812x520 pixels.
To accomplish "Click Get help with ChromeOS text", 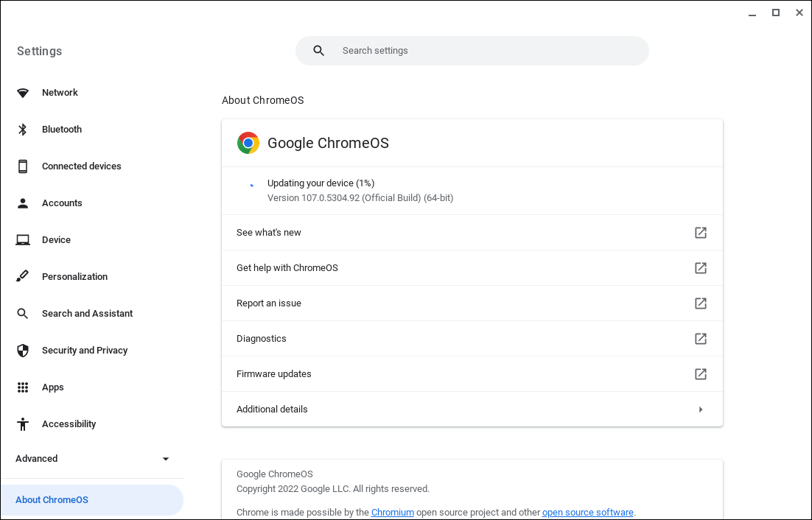I will (x=287, y=267).
